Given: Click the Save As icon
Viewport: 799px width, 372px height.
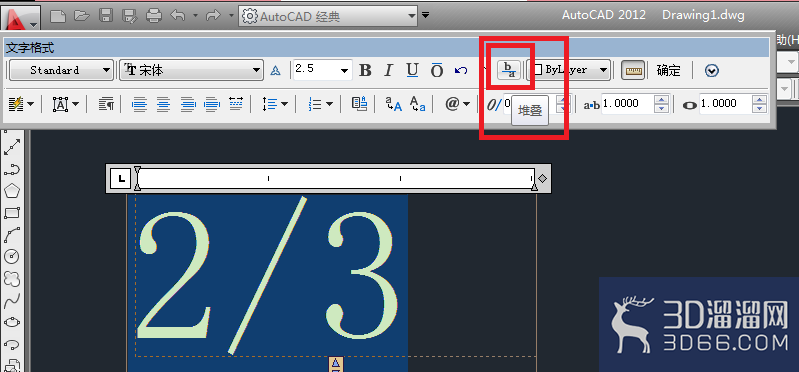Looking at the screenshot, I should point(130,16).
